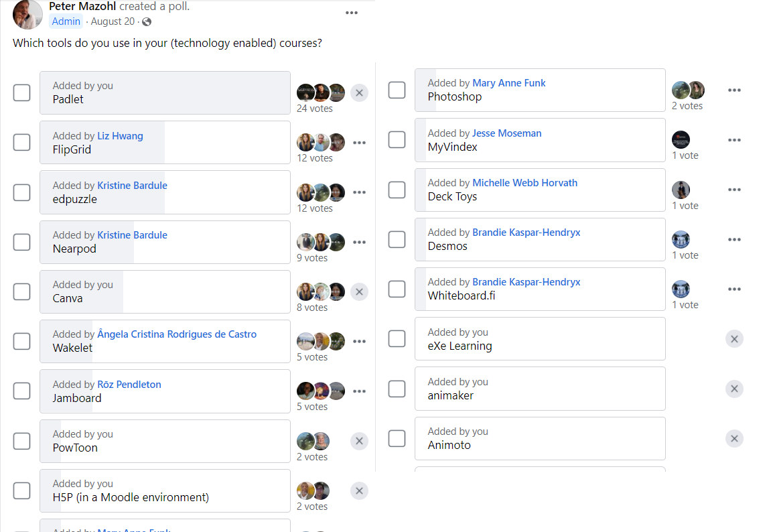Check the MyVindex checkbox
771x532 pixels.
pos(397,140)
